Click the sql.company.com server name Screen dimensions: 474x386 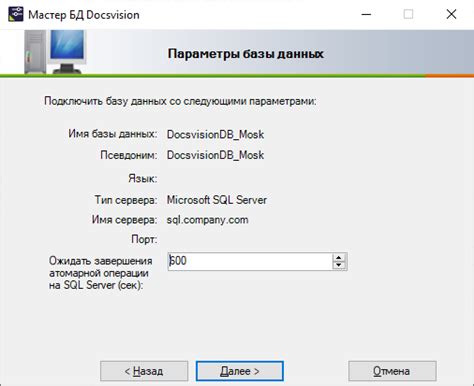[x=208, y=220]
